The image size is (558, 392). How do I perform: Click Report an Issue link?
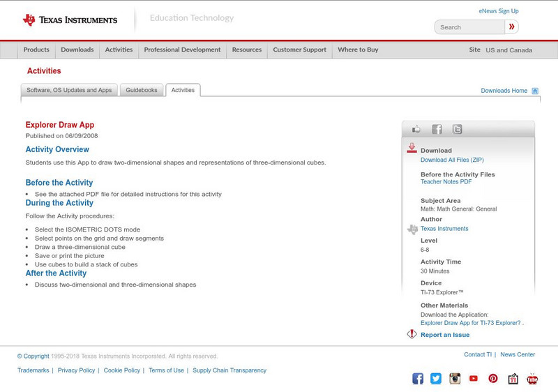(445, 335)
